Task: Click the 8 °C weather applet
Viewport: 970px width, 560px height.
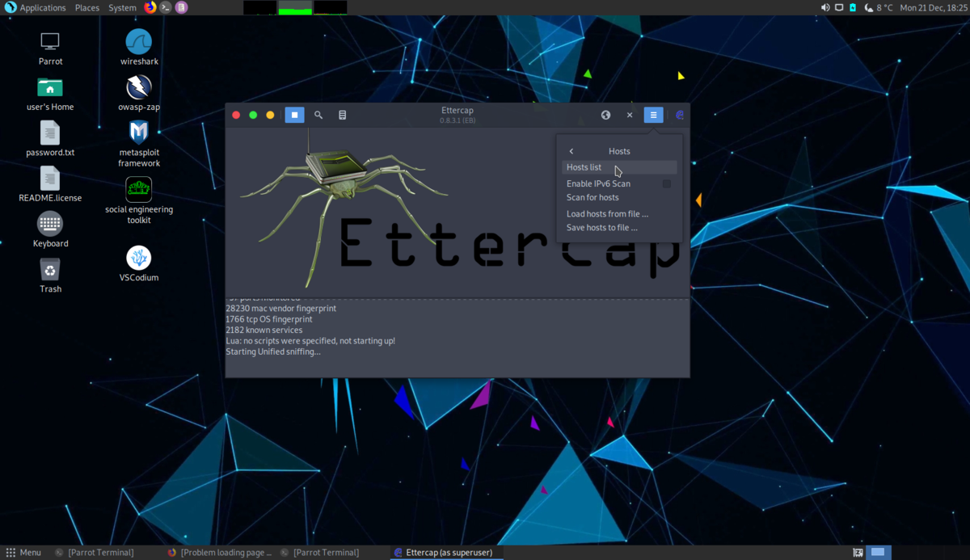Action: (878, 7)
